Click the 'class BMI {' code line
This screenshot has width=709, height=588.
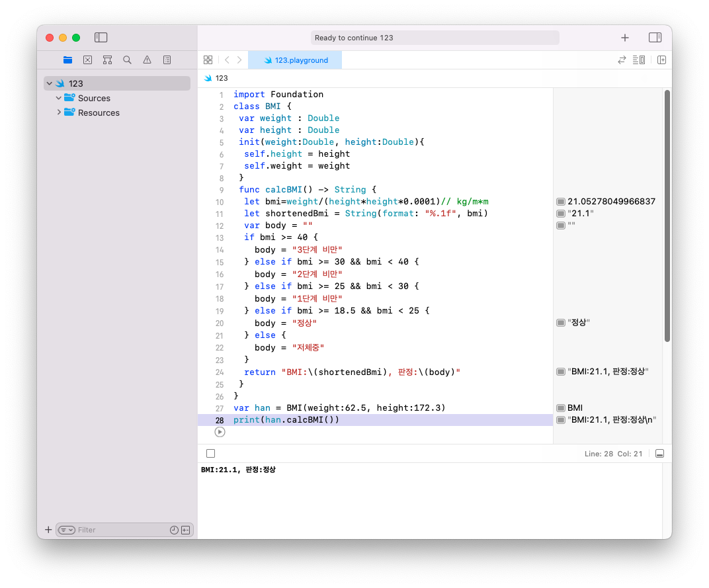click(263, 106)
